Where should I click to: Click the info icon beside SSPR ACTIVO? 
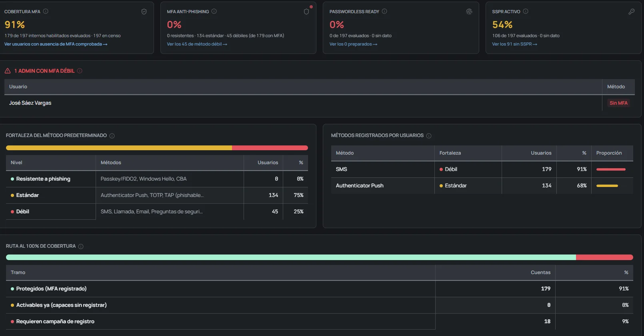(526, 12)
